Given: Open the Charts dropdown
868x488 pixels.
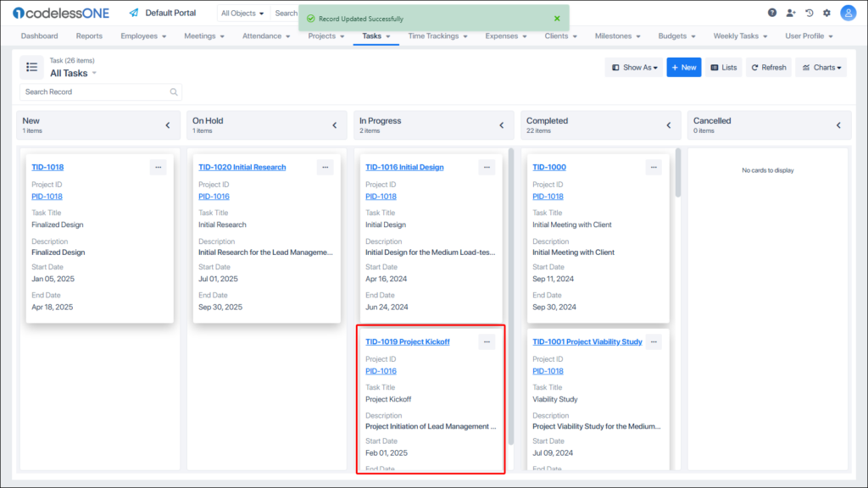Looking at the screenshot, I should coord(821,68).
